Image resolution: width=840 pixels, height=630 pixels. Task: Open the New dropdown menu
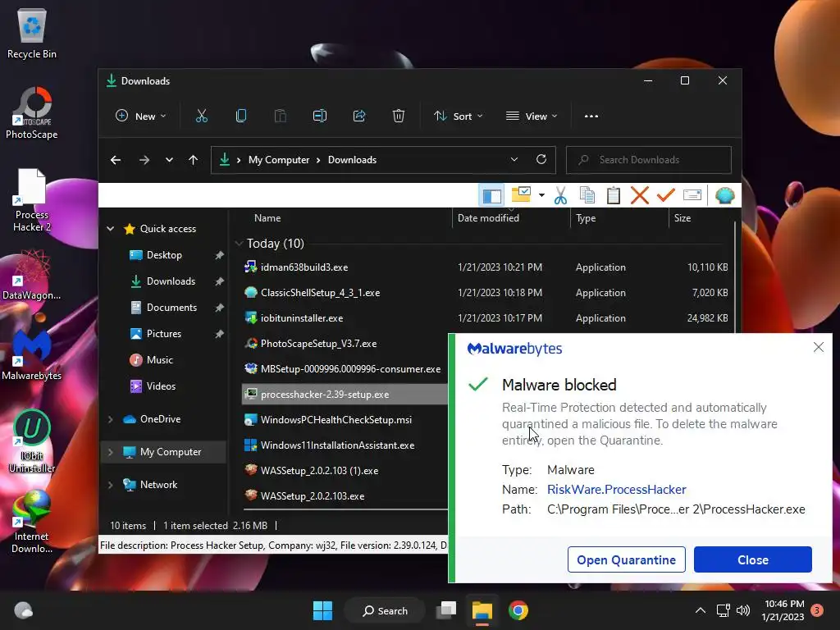click(x=141, y=116)
